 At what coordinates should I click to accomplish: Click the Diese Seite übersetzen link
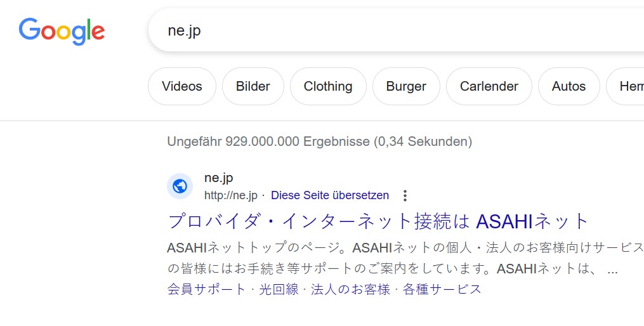(330, 195)
